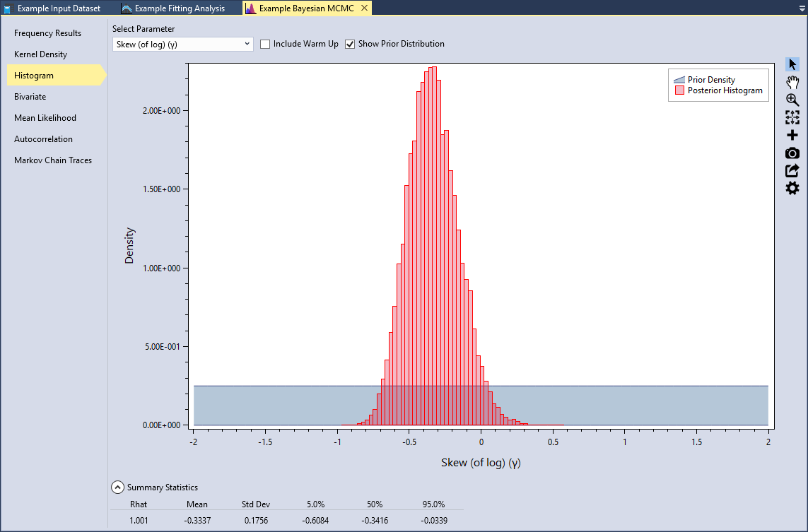Open the Select Parameter dropdown
Viewport: 808px width, 532px height.
[247, 44]
